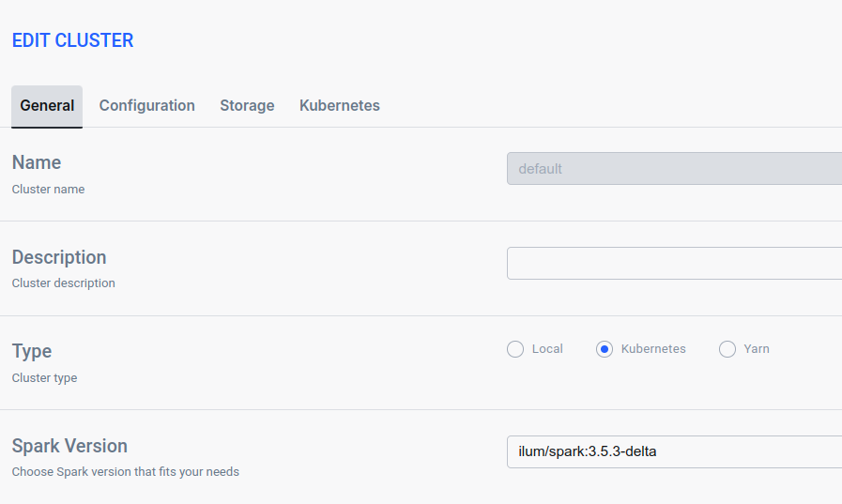Click the disabled cluster Name field

click(674, 169)
